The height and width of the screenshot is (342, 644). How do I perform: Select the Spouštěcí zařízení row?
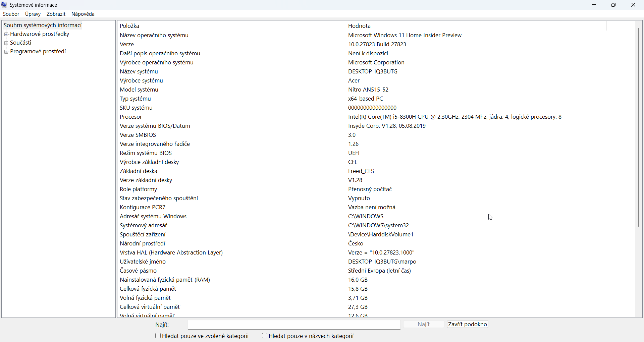click(x=362, y=234)
